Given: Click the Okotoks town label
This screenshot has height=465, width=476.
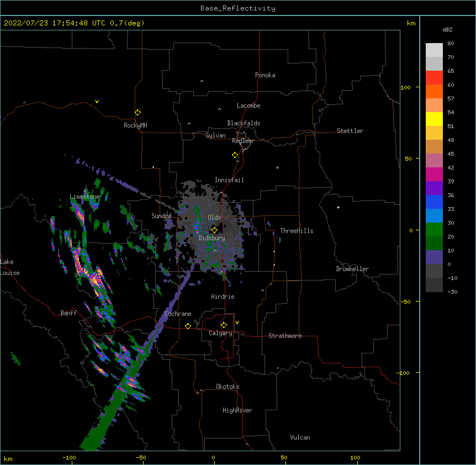Looking at the screenshot, I should 228,387.
